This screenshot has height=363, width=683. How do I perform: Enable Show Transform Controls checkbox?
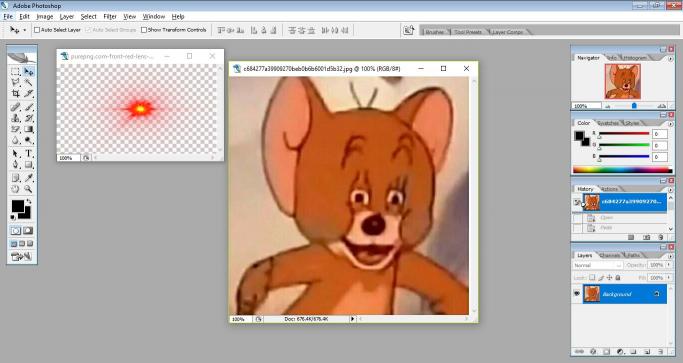[144, 30]
